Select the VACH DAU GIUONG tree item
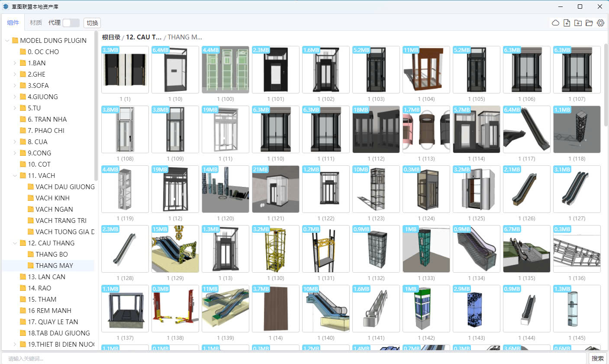609x364 pixels. coord(48,187)
